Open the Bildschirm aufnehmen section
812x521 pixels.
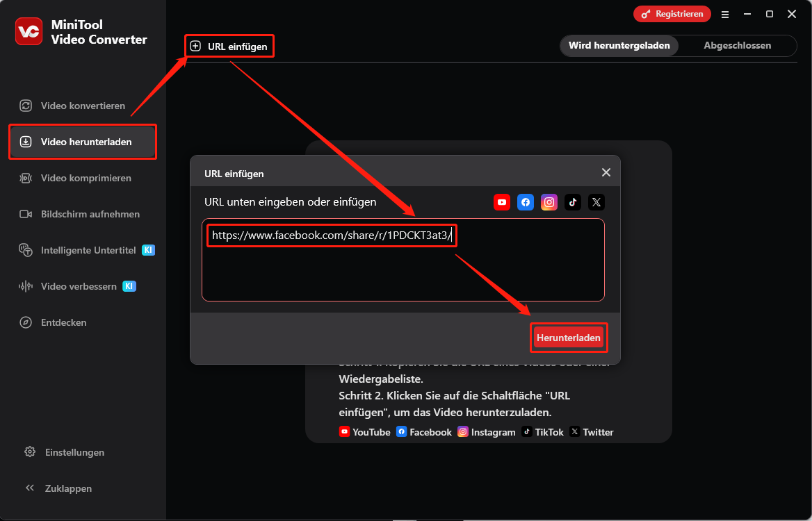[x=82, y=214]
